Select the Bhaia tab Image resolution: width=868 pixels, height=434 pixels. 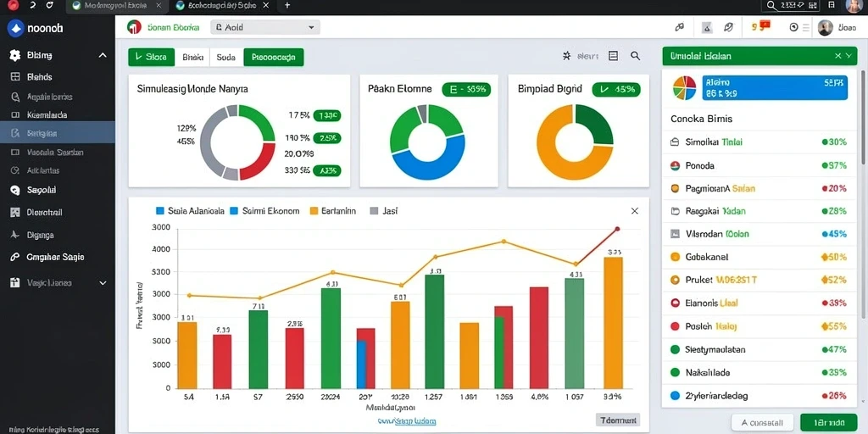pyautogui.click(x=192, y=57)
